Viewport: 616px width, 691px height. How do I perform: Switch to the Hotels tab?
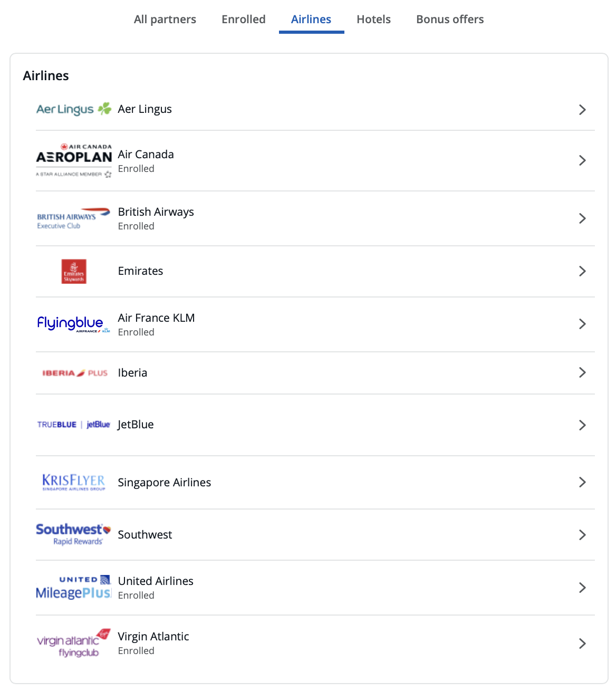[x=373, y=20]
